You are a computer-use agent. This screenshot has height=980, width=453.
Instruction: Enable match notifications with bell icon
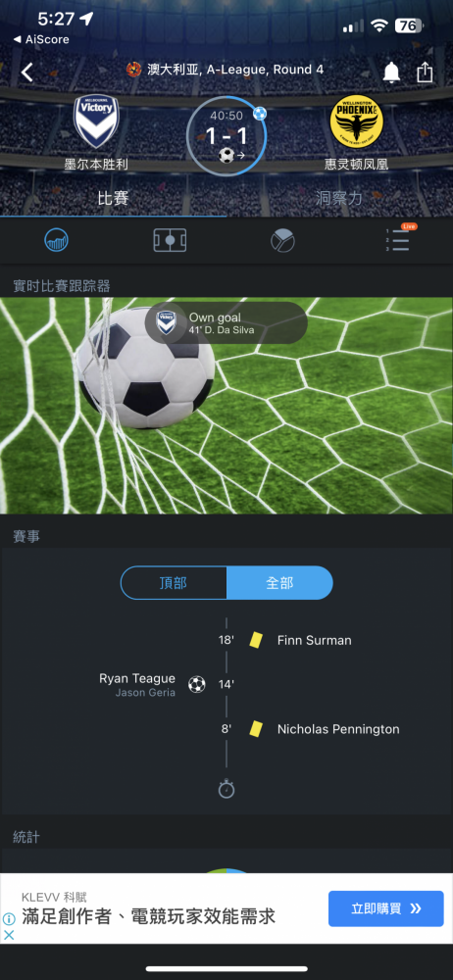pyautogui.click(x=391, y=73)
